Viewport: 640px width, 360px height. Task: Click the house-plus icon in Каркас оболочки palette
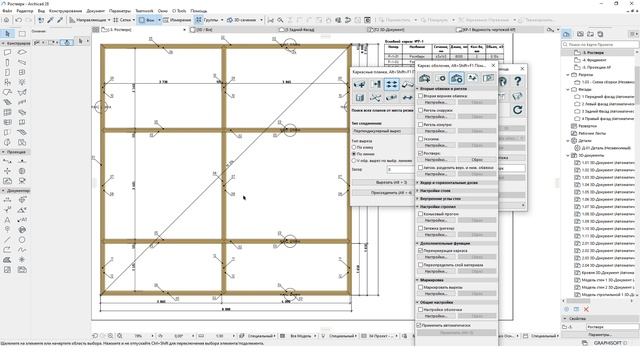(x=424, y=78)
